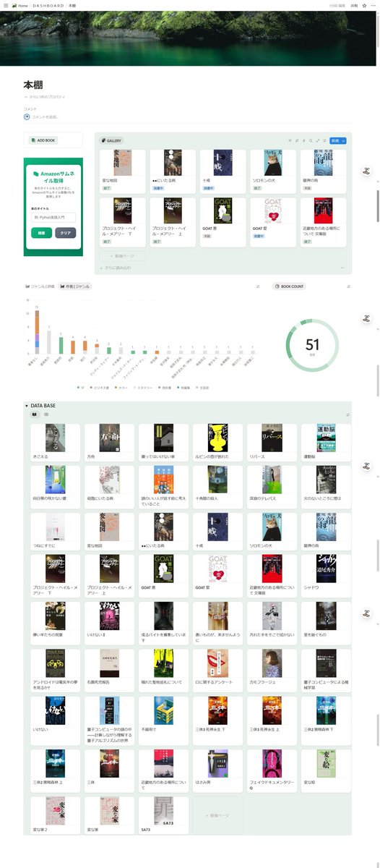Open the シャドウ database card
The width and height of the screenshot is (380, 868).
(326, 576)
